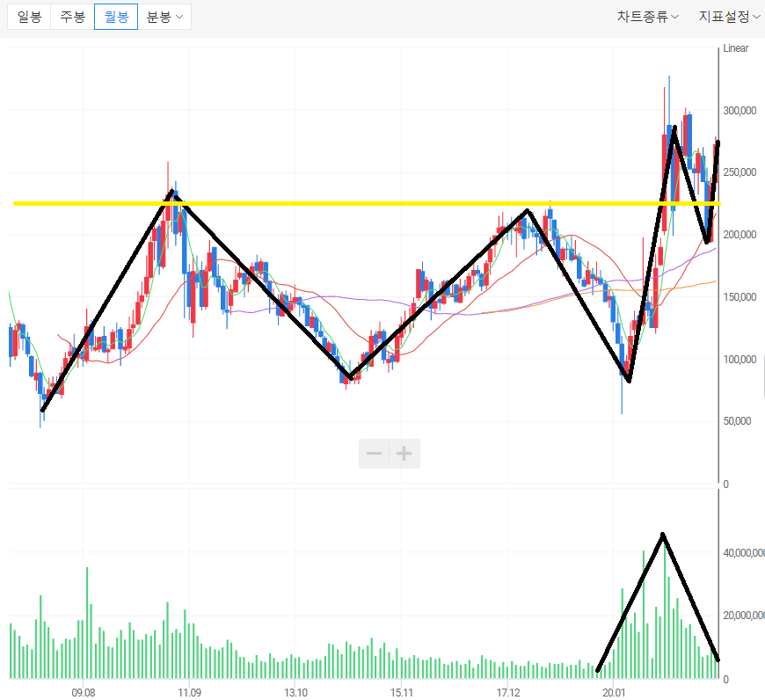
Task: Click the Linear scale label
Action: coord(735,48)
